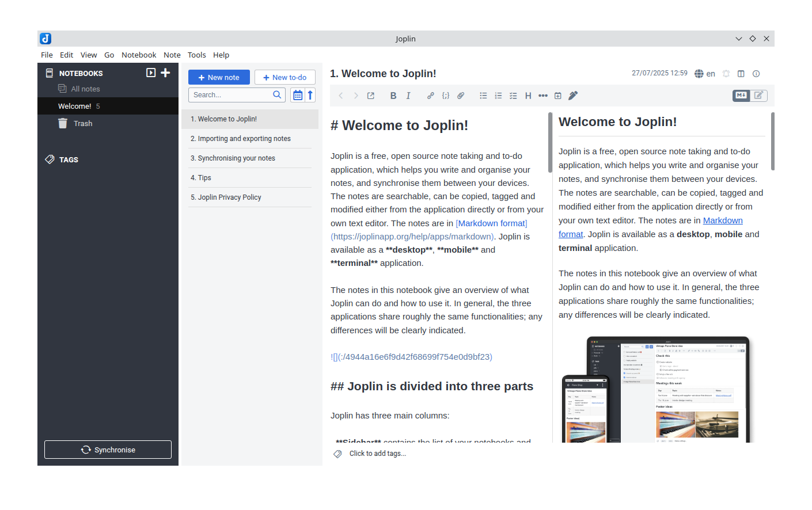Click the search magnifier icon
This screenshot has height=510, width=812.
277,95
